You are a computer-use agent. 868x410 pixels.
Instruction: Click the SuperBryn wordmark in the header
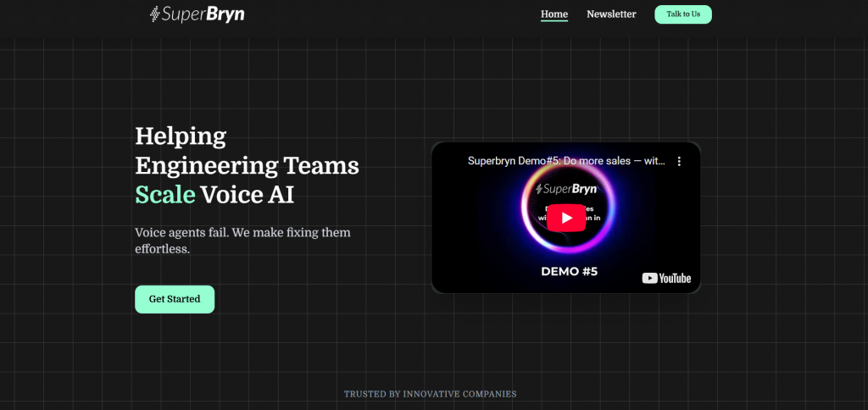(x=203, y=14)
